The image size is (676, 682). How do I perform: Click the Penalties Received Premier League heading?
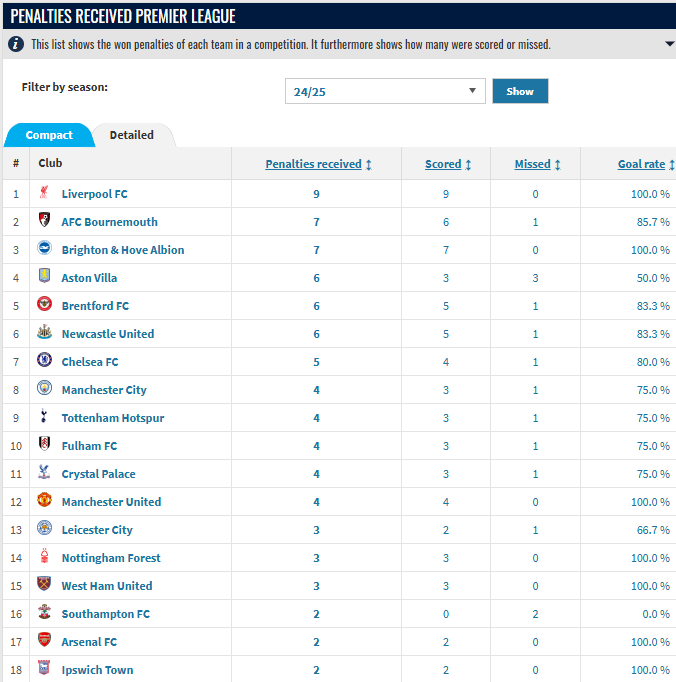(x=123, y=16)
